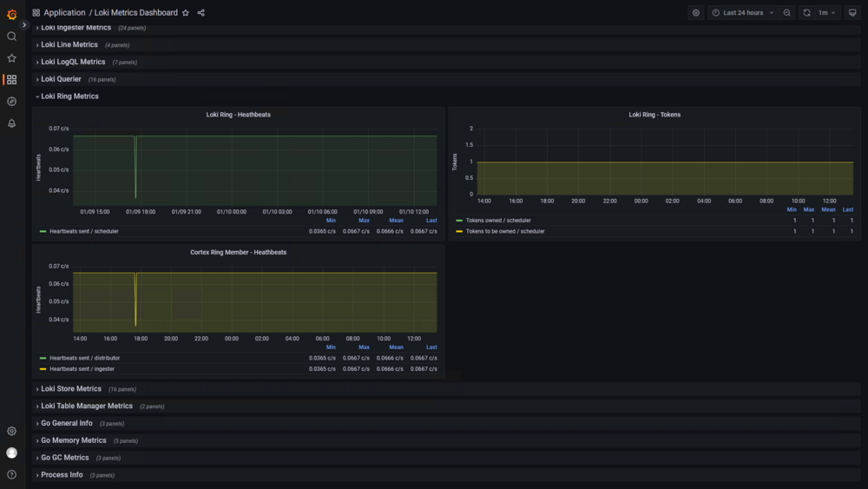Sort Loki Ring Tokens legend by Max
Image resolution: width=868 pixels, height=489 pixels.
pyautogui.click(x=809, y=210)
